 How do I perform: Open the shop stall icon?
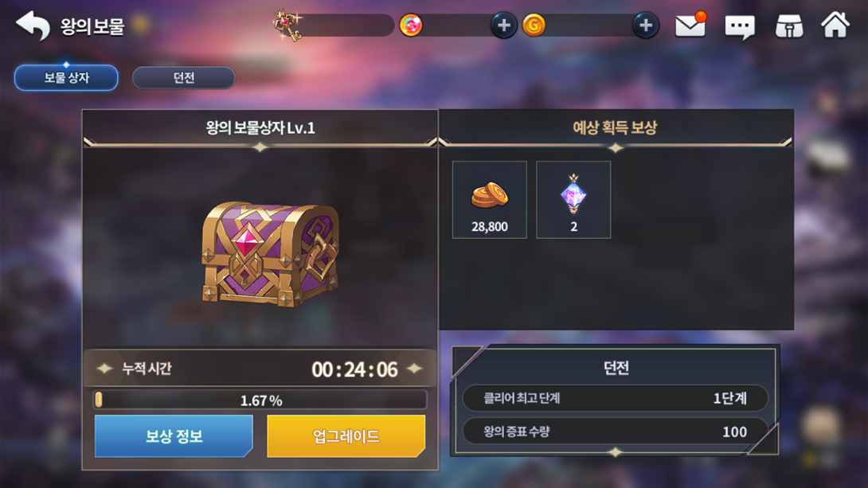point(789,26)
